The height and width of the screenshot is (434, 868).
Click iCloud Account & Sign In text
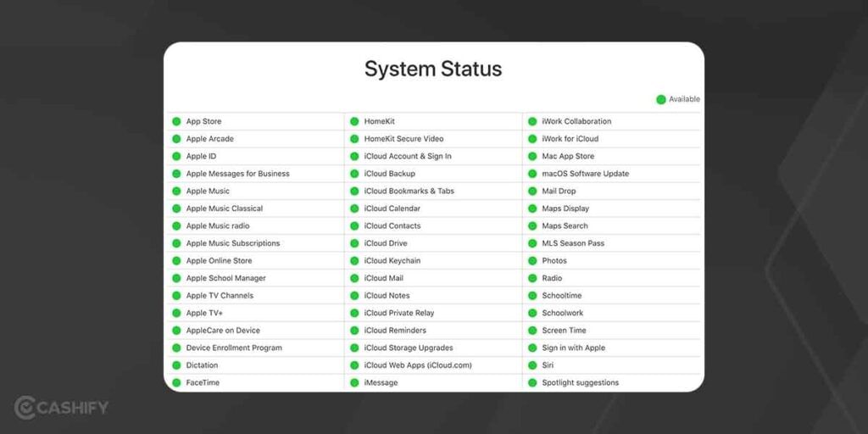pyautogui.click(x=408, y=156)
